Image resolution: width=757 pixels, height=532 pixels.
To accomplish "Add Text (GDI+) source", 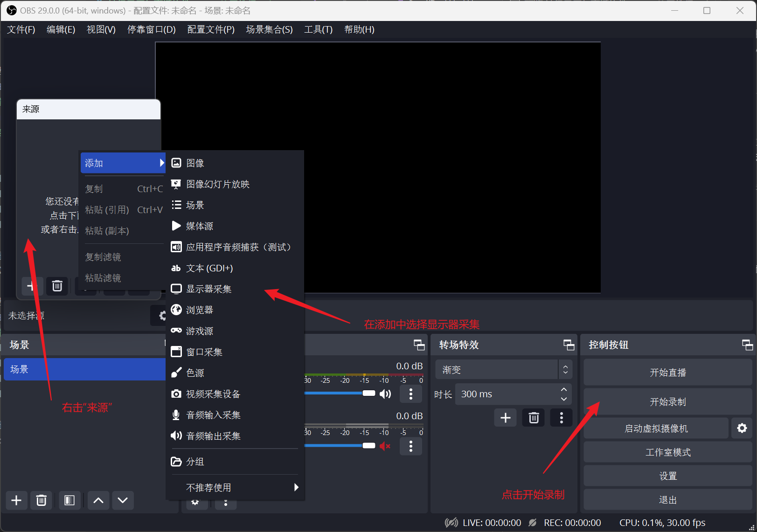I will [235, 268].
